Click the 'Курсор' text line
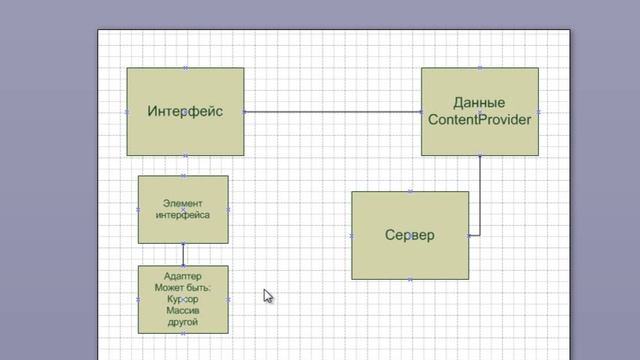The image size is (640, 360). pyautogui.click(x=182, y=299)
